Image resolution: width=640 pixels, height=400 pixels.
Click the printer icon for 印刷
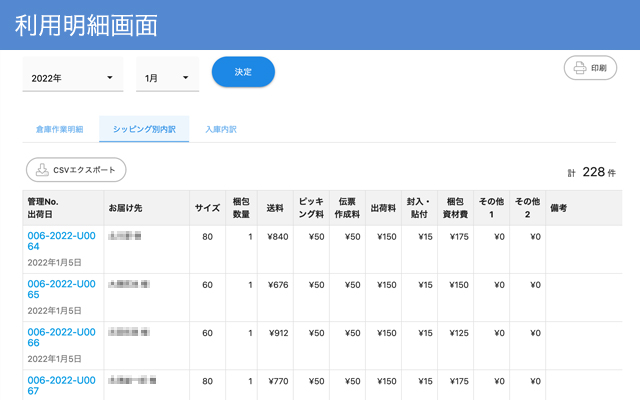click(578, 69)
